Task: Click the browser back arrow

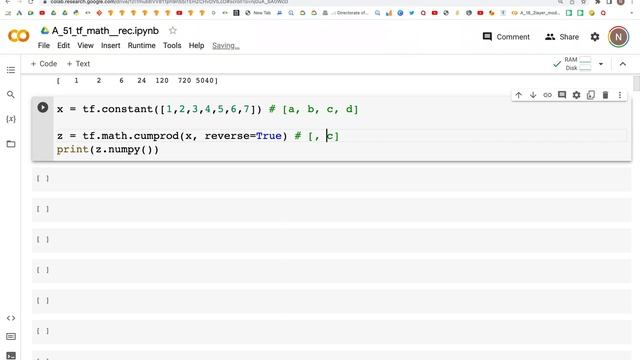Action: (x=7, y=2)
